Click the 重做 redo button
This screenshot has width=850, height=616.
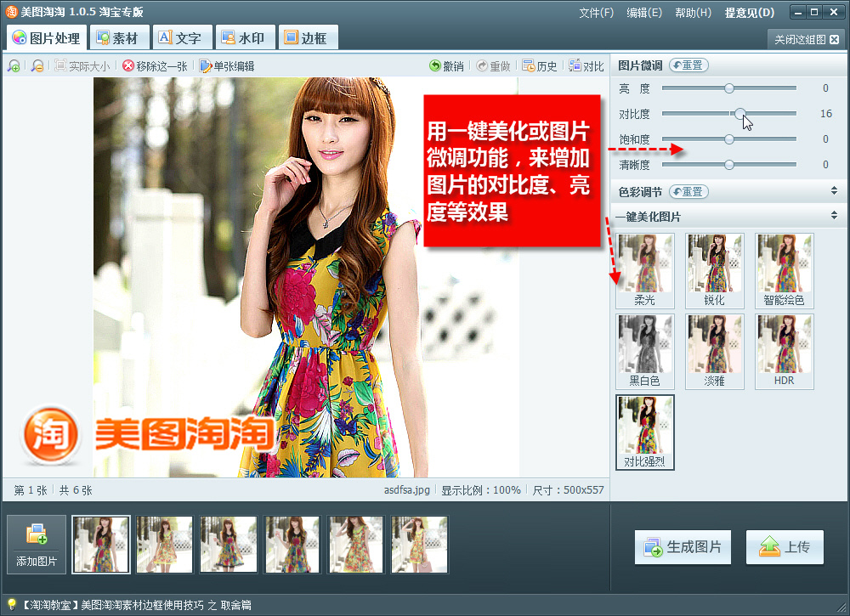[493, 66]
